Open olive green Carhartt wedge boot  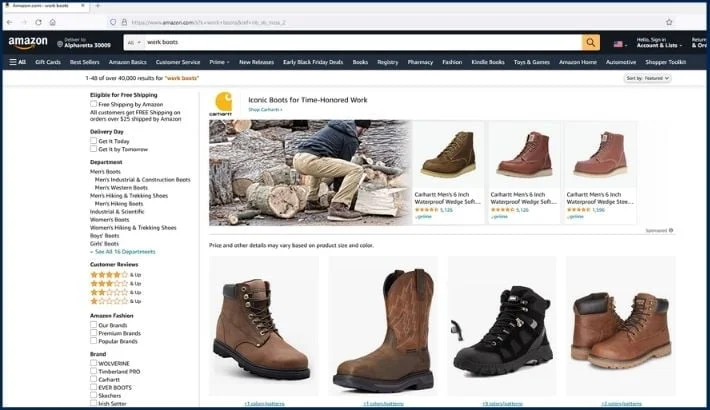[x=448, y=154]
